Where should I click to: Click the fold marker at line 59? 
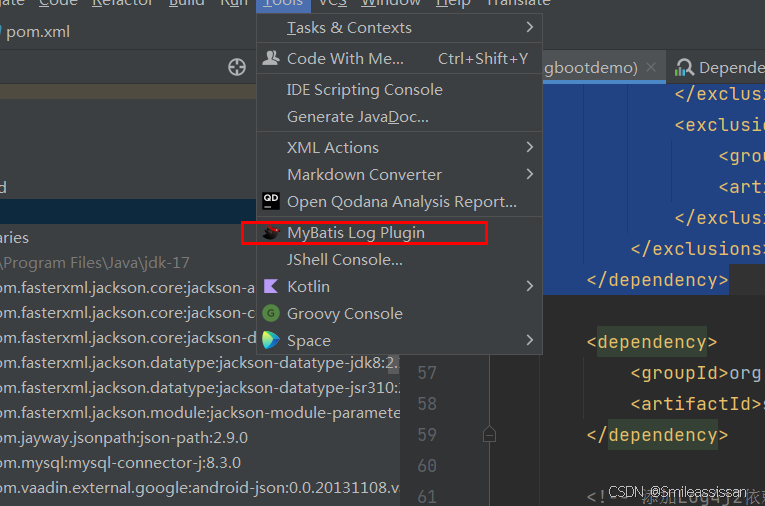coord(489,434)
